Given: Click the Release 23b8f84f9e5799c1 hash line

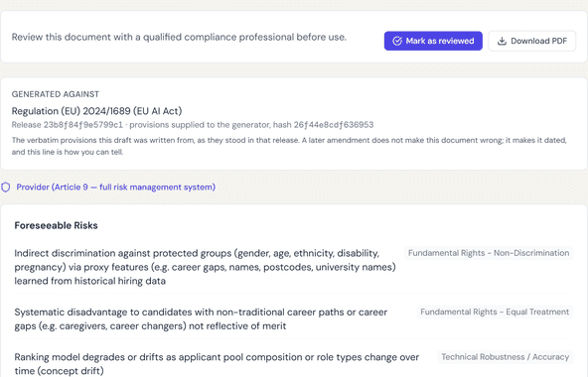Looking at the screenshot, I should [193, 125].
